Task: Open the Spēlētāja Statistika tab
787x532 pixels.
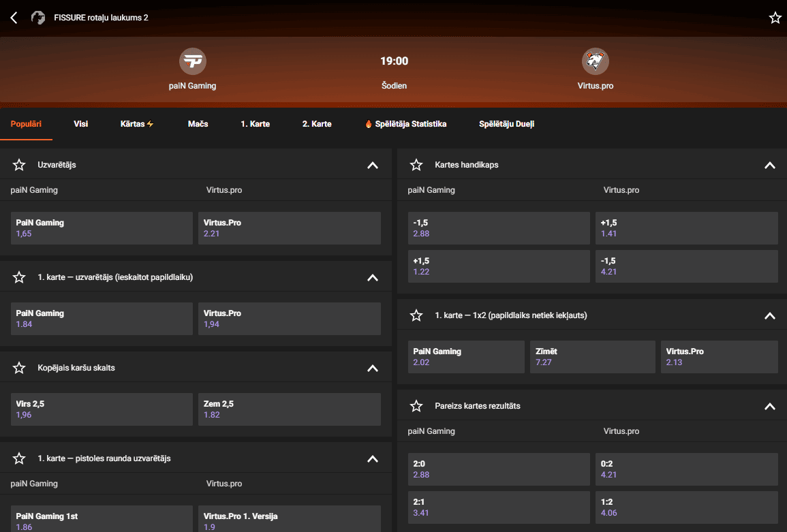Action: click(405, 124)
